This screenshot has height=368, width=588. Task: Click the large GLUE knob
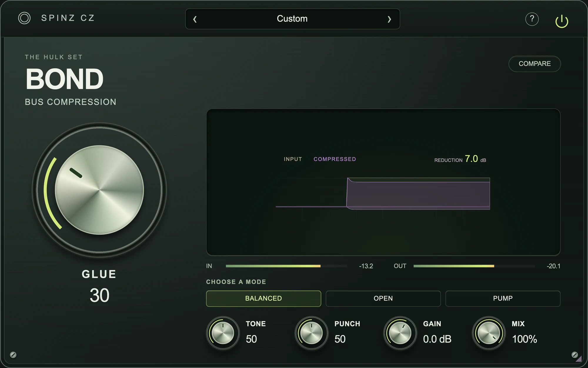click(x=99, y=190)
